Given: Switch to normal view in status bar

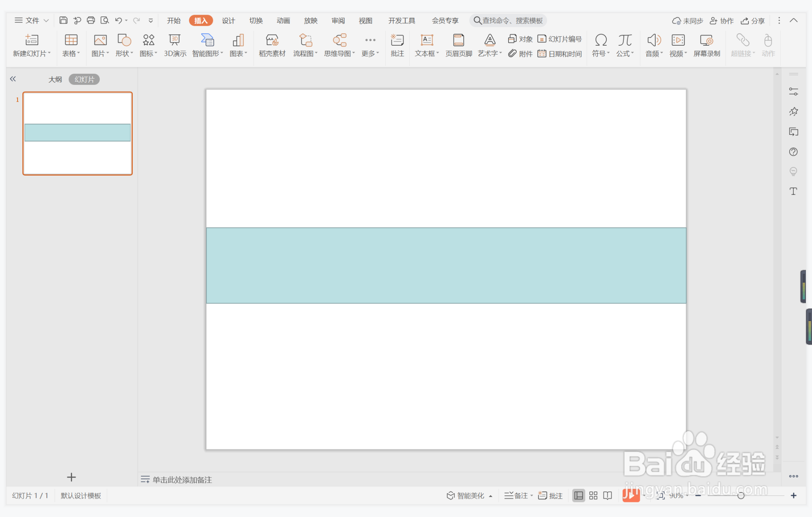Looking at the screenshot, I should pyautogui.click(x=578, y=495).
